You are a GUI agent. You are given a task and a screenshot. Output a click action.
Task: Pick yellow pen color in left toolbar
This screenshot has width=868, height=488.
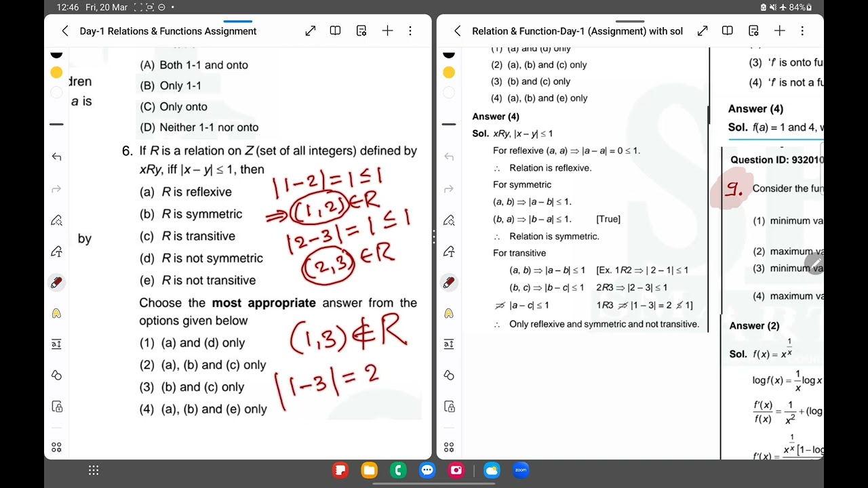click(56, 72)
